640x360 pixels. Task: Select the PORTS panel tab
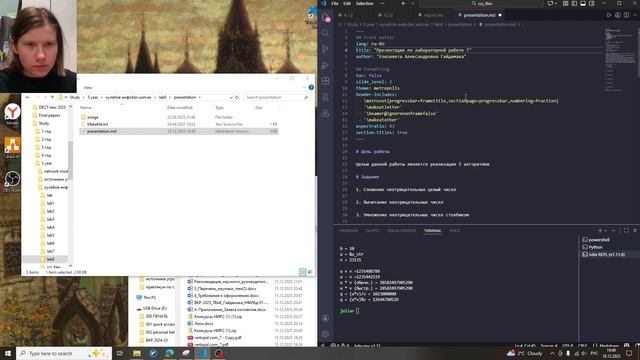[454, 231]
